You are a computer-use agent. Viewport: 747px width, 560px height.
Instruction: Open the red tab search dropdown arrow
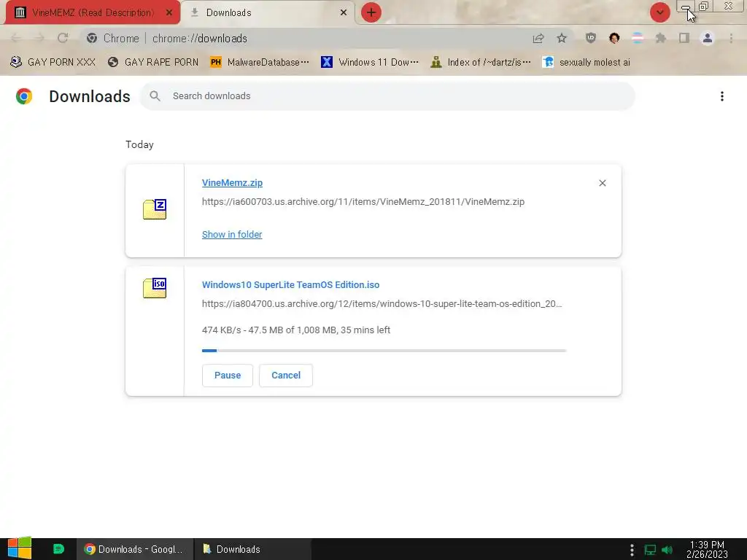click(x=659, y=13)
